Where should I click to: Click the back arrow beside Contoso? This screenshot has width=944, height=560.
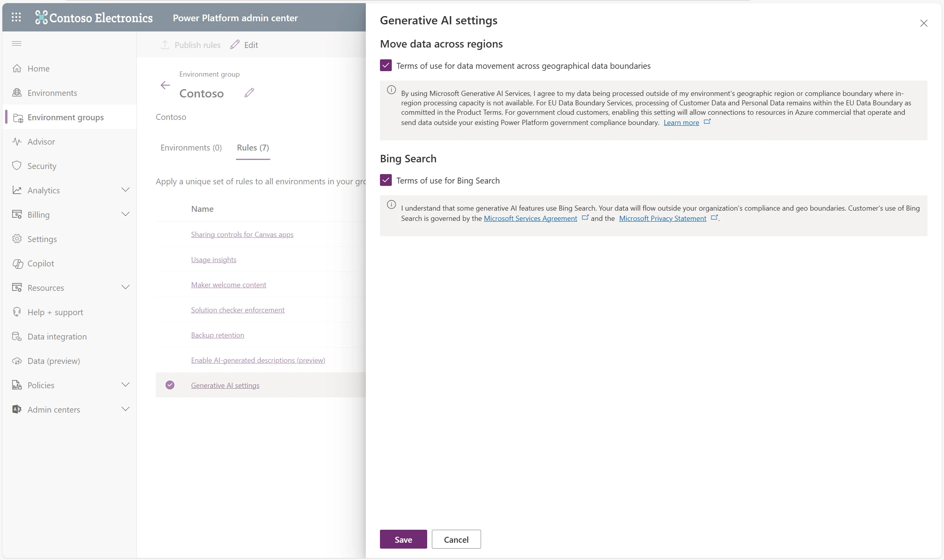(x=165, y=85)
